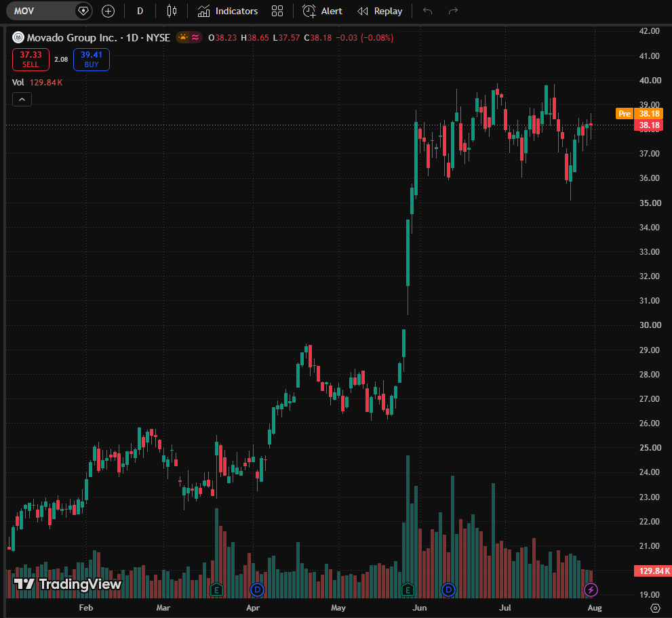The image size is (672, 618).
Task: Open the late May earnings E marker
Action: (x=408, y=590)
